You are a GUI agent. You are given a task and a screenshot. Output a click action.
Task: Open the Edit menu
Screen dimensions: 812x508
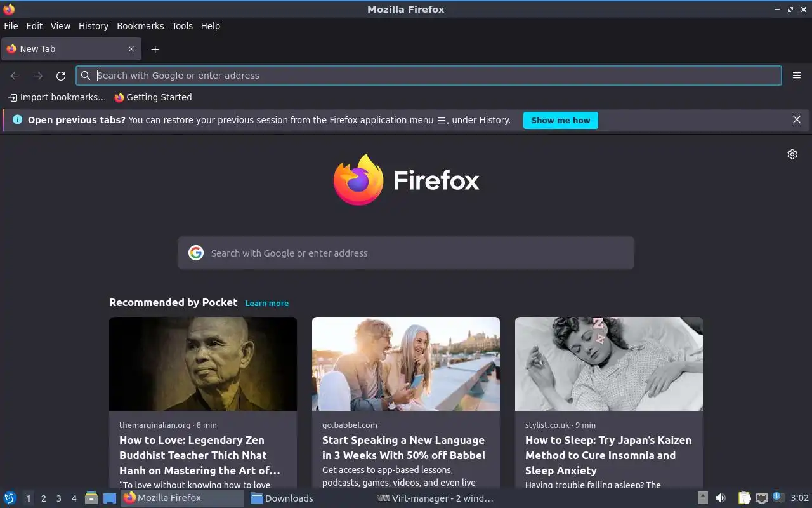tap(34, 26)
